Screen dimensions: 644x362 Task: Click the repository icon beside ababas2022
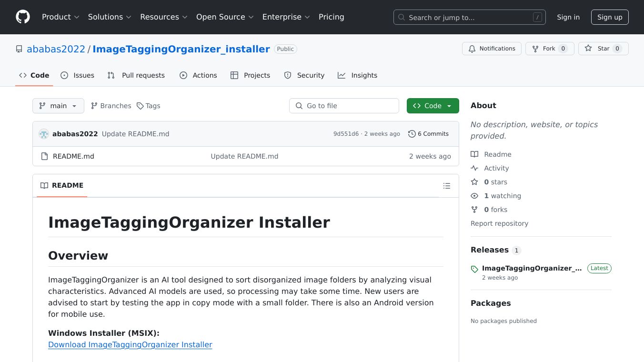pos(19,49)
